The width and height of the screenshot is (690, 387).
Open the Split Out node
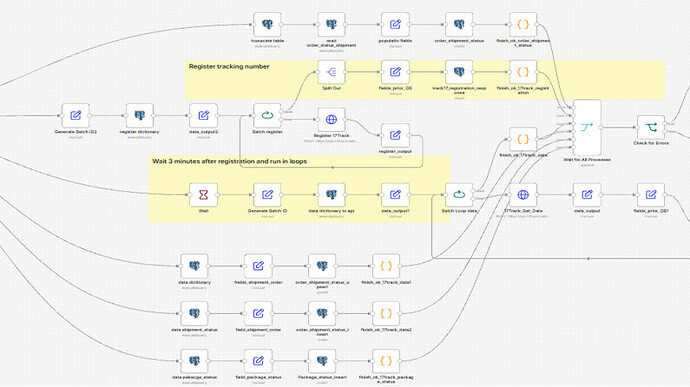point(331,72)
